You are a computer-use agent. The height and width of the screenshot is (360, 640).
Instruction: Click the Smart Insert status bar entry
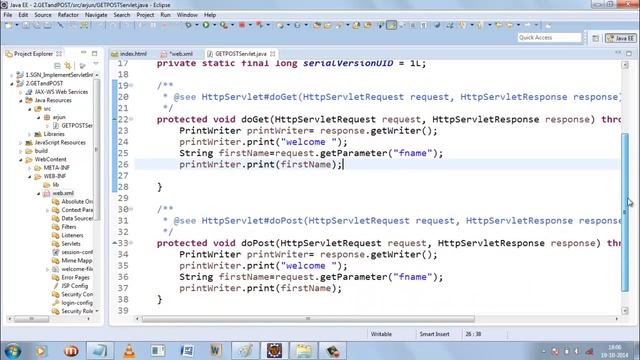point(434,334)
